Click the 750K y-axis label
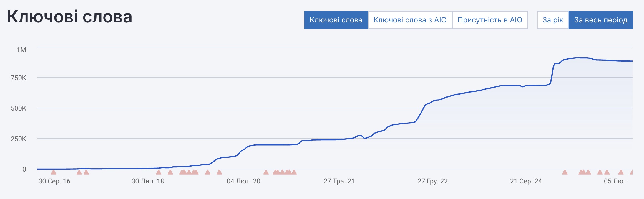The image size is (644, 199). point(18,78)
